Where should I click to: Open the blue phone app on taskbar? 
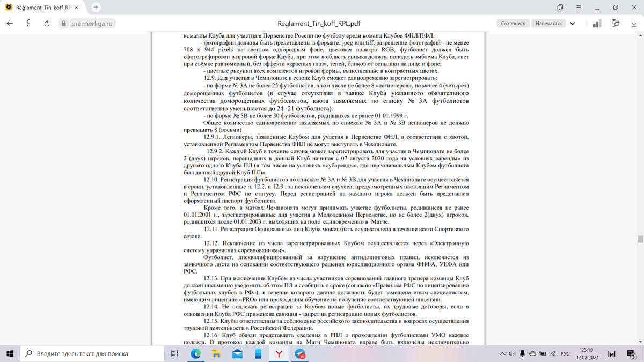pos(258,353)
